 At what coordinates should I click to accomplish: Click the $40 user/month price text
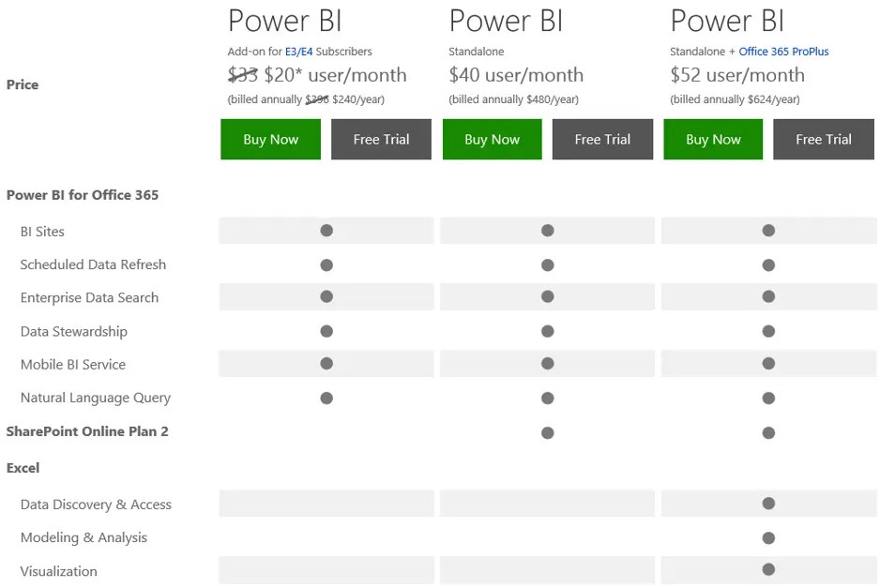pos(516,75)
